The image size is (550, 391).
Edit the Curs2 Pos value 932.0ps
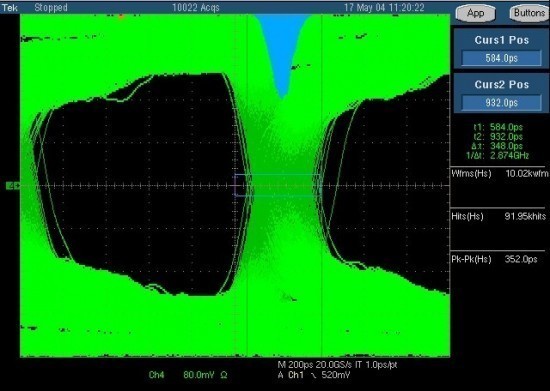point(502,103)
